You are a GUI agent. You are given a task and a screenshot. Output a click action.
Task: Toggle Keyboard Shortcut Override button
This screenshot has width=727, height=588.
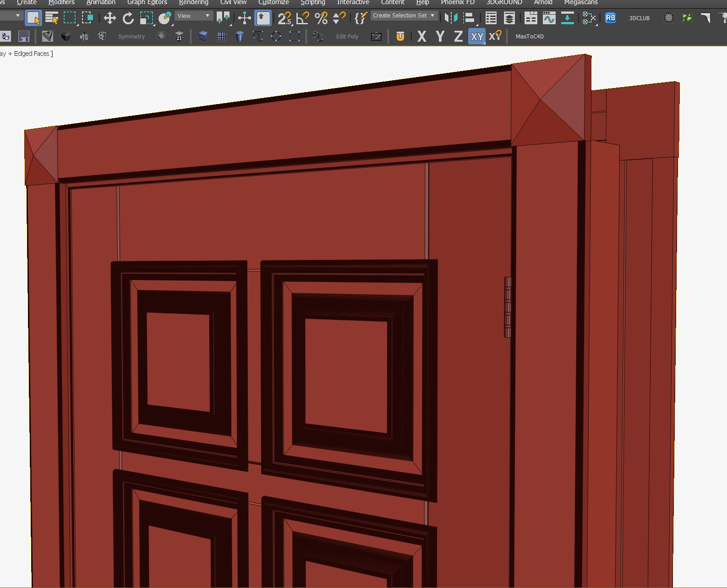coord(263,18)
